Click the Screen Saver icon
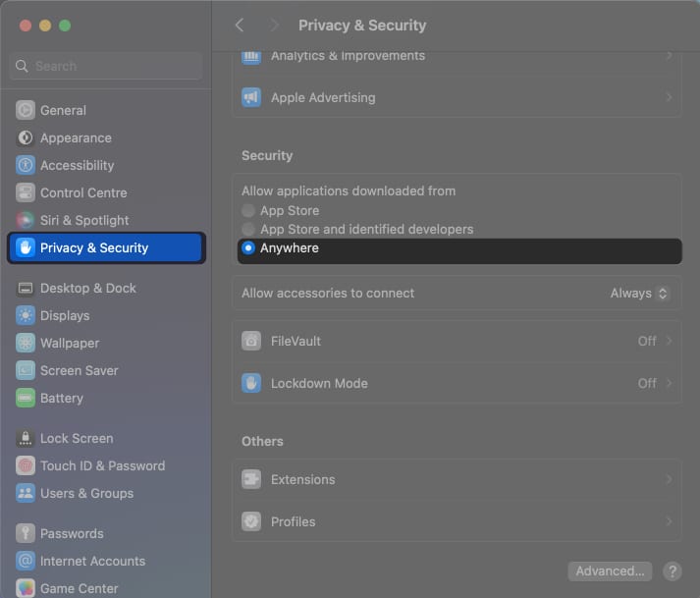This screenshot has height=598, width=700. pyautogui.click(x=26, y=370)
